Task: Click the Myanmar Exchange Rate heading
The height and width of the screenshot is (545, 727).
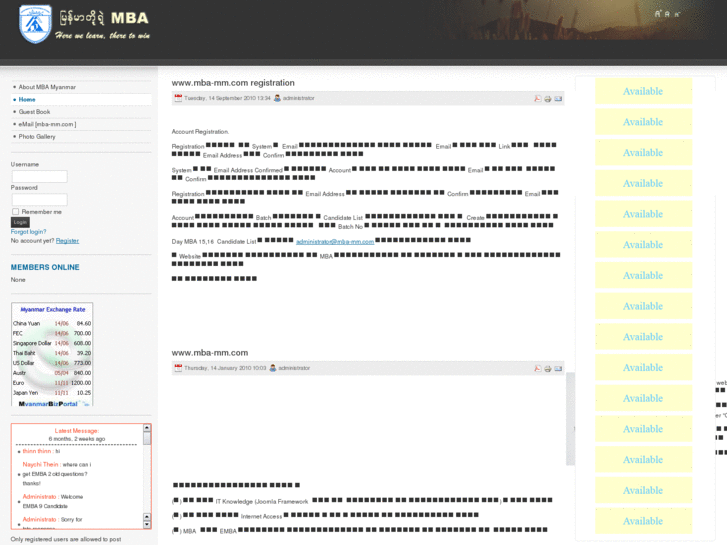Action: 52,309
